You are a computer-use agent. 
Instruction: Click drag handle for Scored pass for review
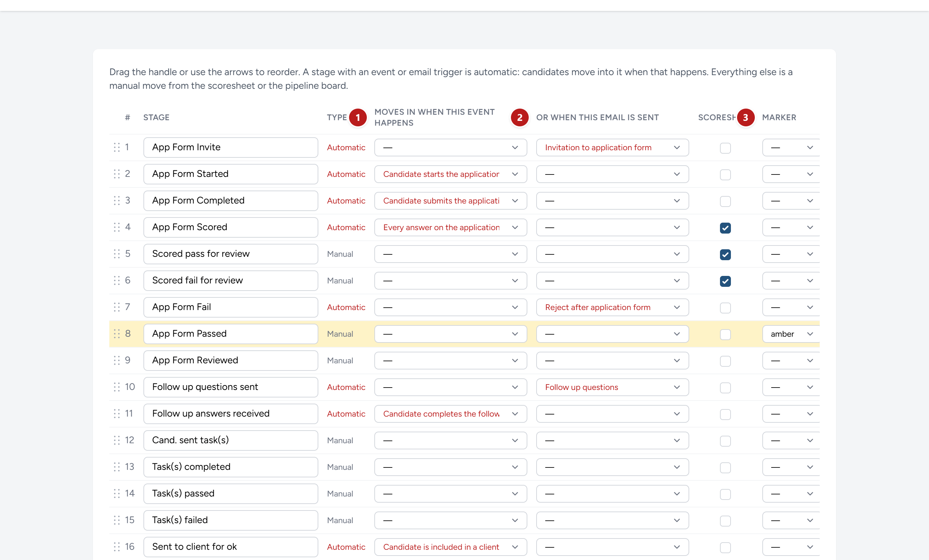coord(117,254)
